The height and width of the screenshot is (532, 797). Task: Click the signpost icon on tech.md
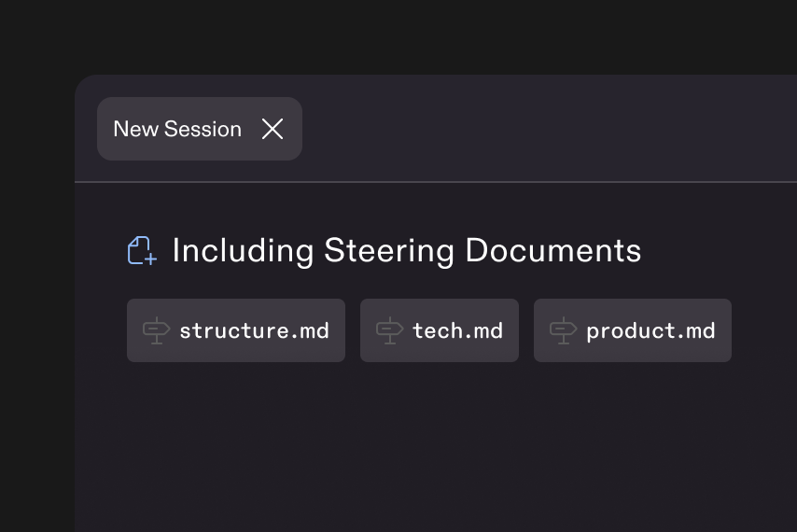(x=389, y=330)
